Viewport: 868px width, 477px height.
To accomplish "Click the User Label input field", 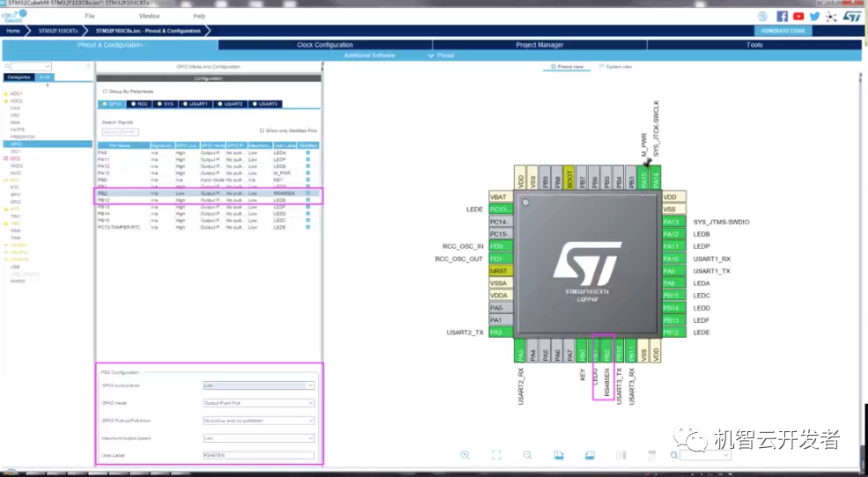I will (258, 455).
